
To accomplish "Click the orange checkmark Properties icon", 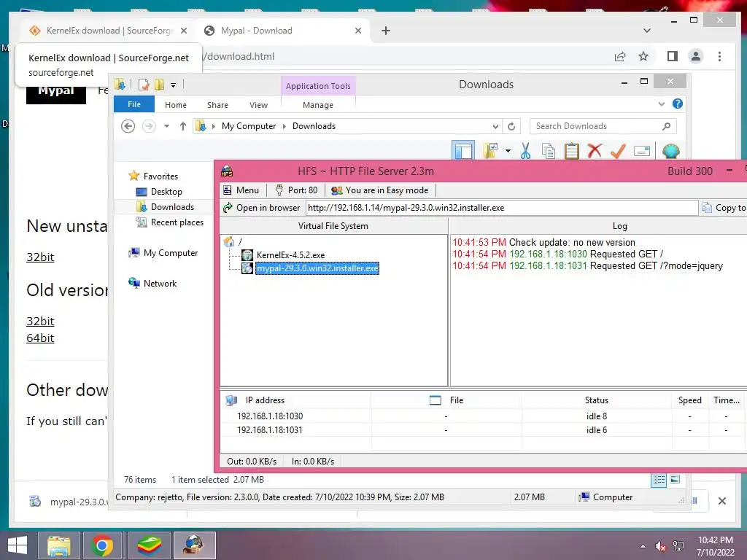I will pyautogui.click(x=618, y=151).
